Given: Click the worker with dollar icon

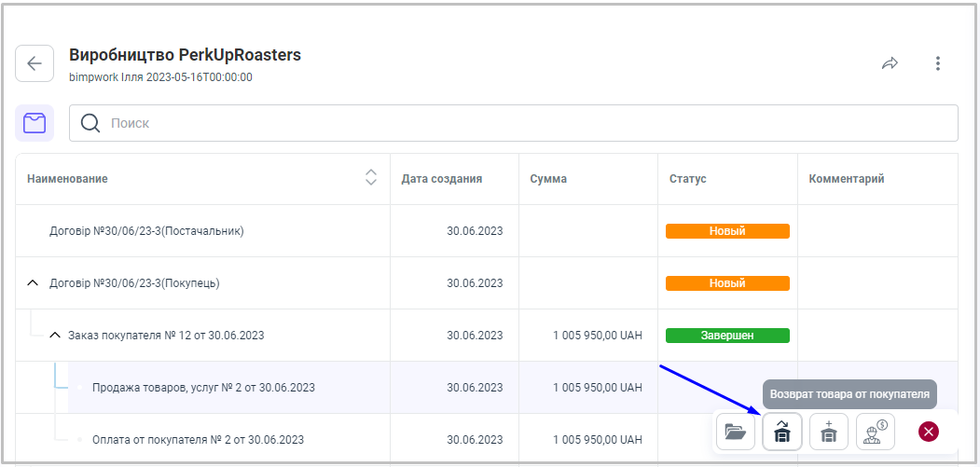Looking at the screenshot, I should (876, 432).
